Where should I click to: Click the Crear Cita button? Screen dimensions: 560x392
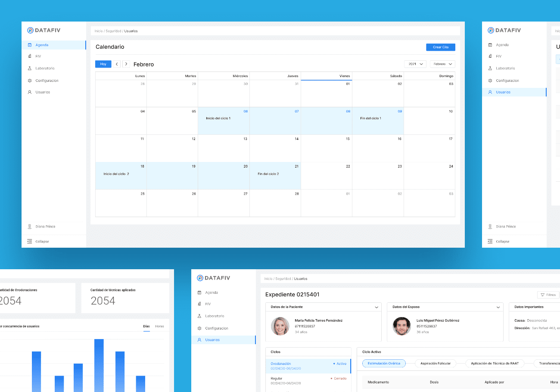click(x=440, y=47)
